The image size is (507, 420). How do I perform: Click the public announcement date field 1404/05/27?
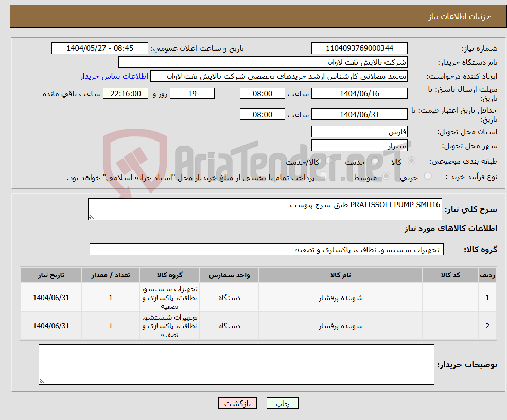(x=100, y=48)
